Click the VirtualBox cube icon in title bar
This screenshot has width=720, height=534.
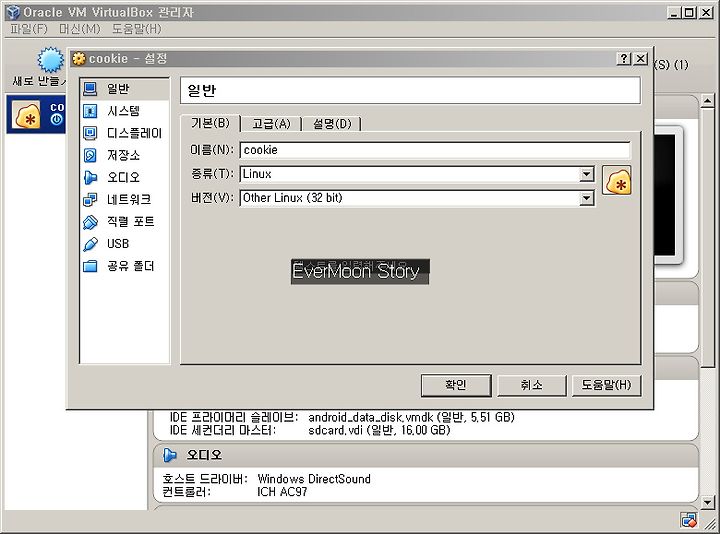click(13, 12)
